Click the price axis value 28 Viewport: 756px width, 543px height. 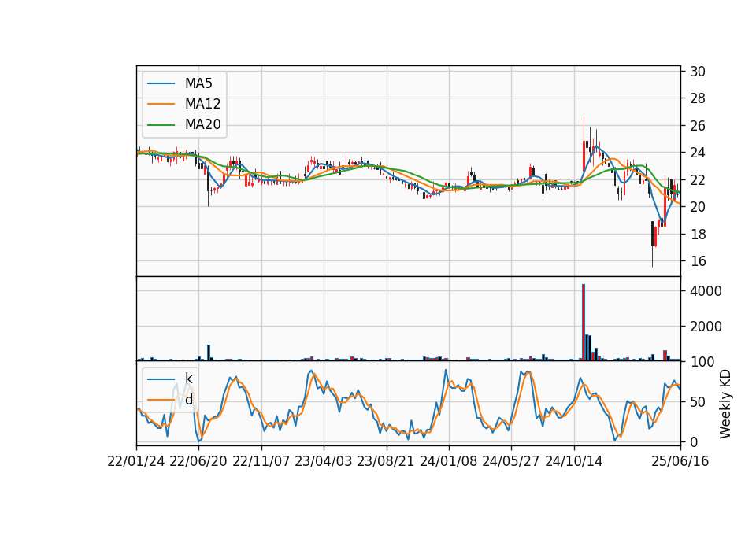coord(697,99)
